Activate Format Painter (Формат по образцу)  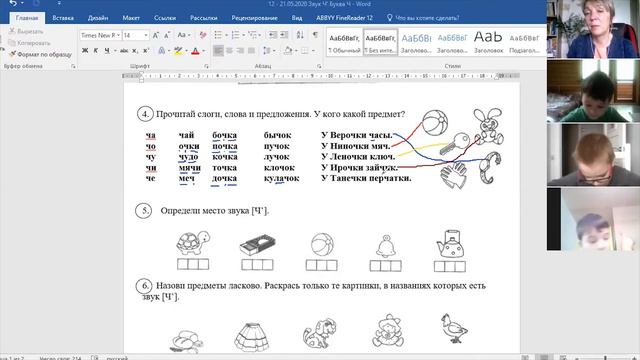click(40, 54)
